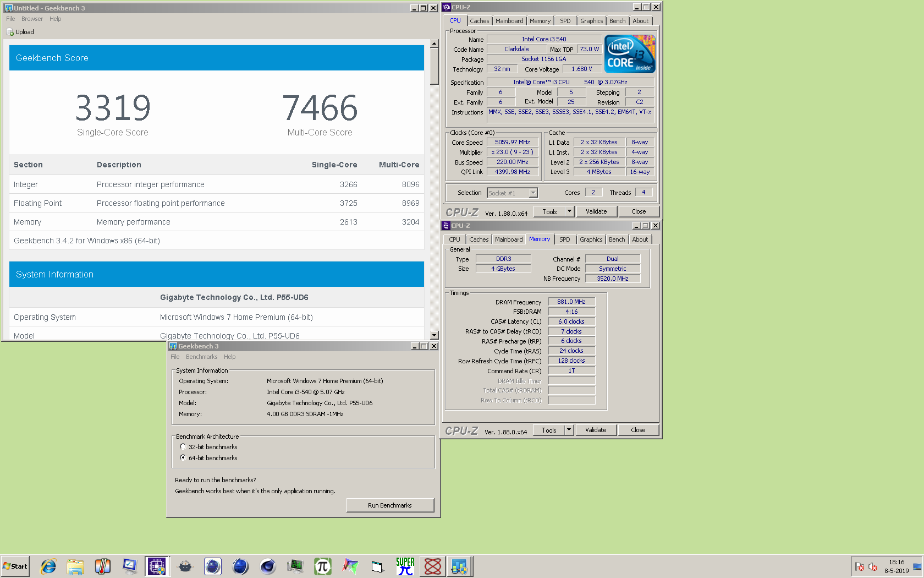
Task: Open Internet Explorer from the taskbar
Action: [48, 566]
